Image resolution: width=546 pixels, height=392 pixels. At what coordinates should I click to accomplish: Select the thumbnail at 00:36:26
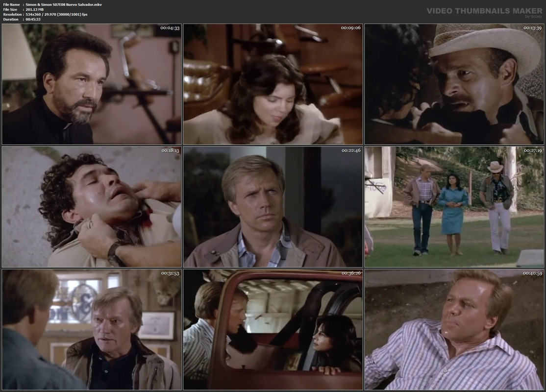click(273, 329)
